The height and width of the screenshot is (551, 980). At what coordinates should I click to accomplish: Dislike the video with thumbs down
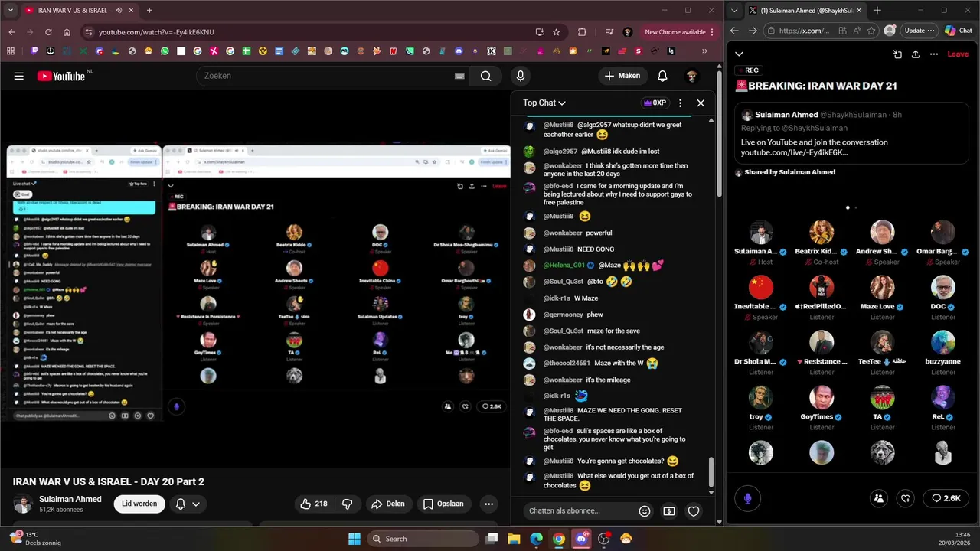[x=348, y=504]
